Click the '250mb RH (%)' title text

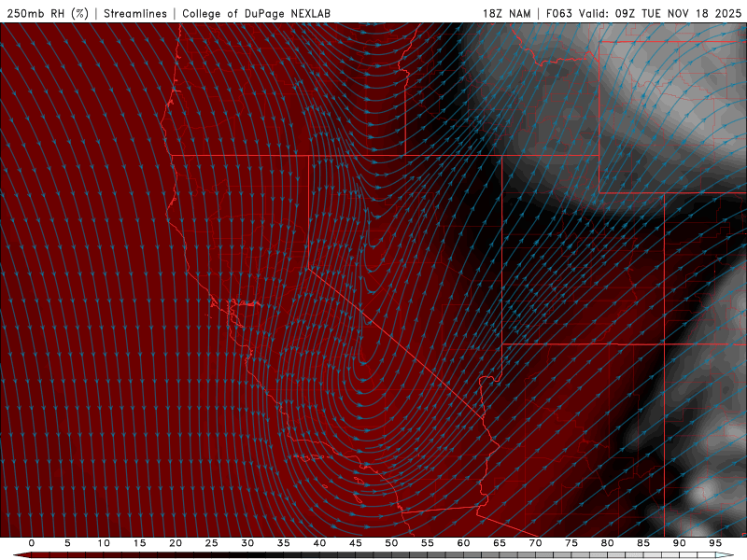tap(49, 13)
